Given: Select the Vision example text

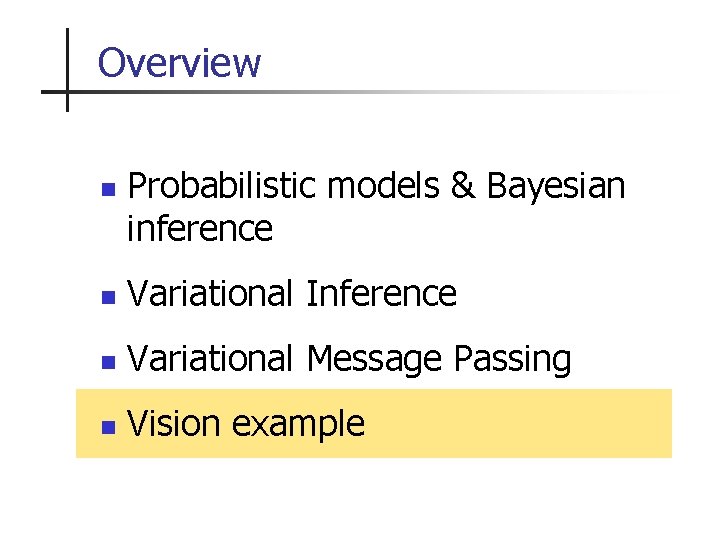Looking at the screenshot, I should point(246,424).
